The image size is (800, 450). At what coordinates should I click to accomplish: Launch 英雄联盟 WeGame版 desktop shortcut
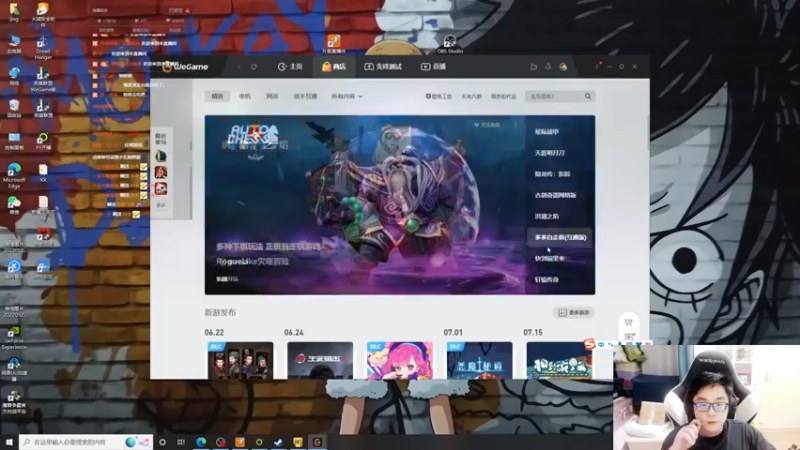[43, 80]
